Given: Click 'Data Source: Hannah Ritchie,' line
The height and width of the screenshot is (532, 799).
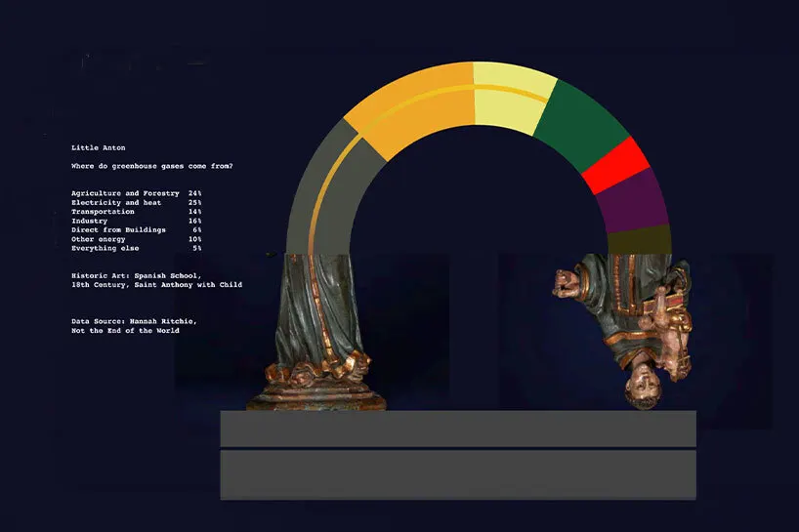Looking at the screenshot, I should (x=134, y=322).
